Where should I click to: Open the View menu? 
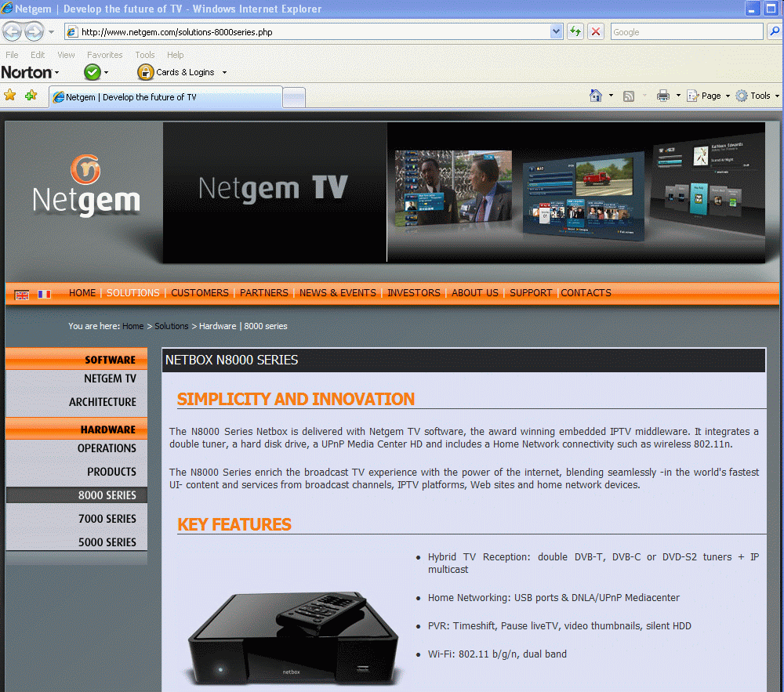click(x=66, y=55)
